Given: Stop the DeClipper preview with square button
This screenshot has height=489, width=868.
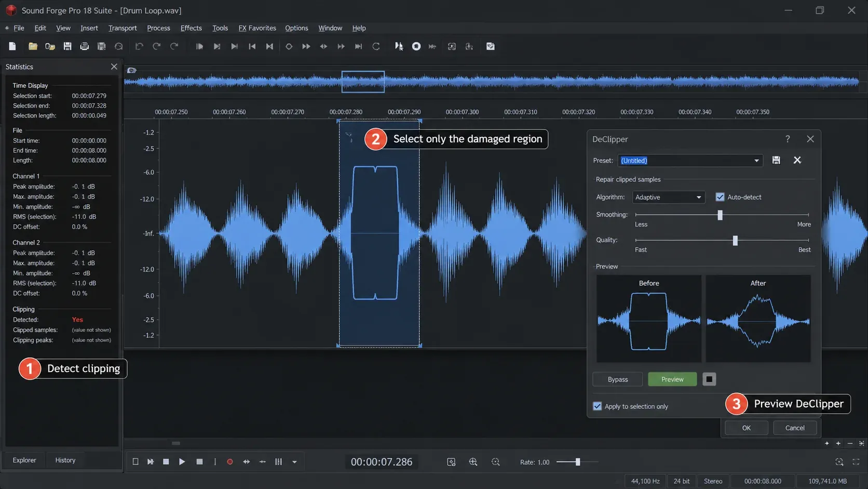Looking at the screenshot, I should (709, 379).
